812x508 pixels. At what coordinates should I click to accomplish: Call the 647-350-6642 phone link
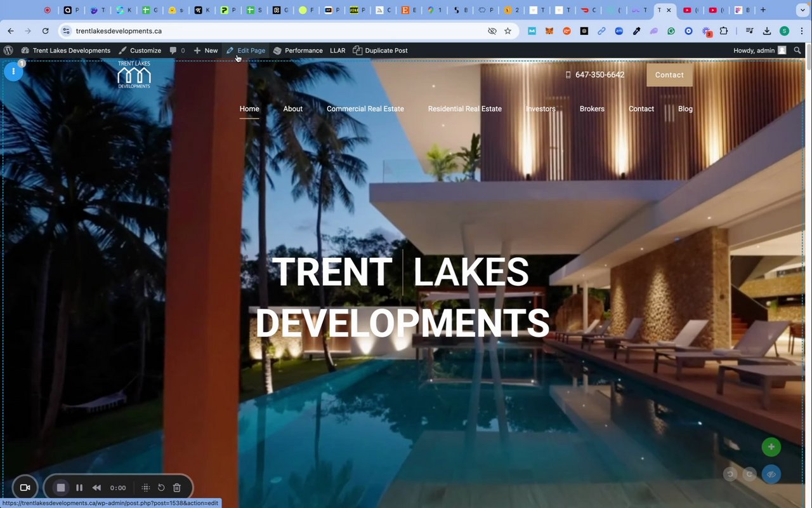[595, 75]
